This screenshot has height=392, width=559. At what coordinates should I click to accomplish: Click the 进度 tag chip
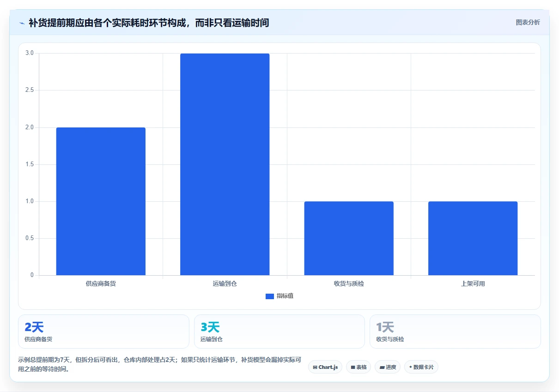388,367
